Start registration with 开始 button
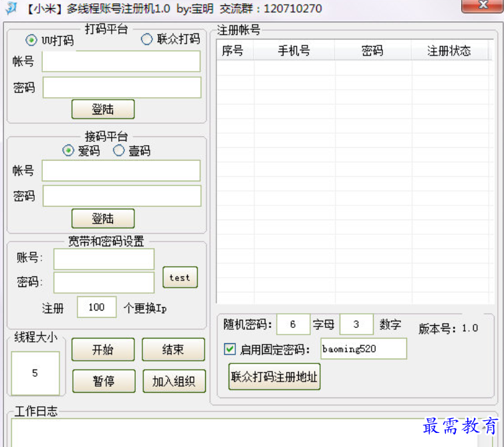Image resolution: width=504 pixels, height=447 pixels. (x=103, y=349)
